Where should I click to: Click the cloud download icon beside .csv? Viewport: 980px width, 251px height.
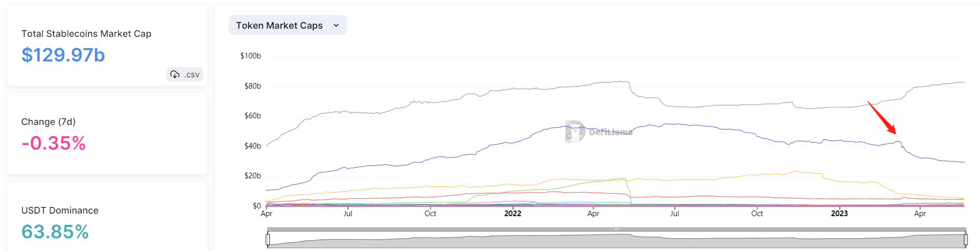click(x=175, y=74)
